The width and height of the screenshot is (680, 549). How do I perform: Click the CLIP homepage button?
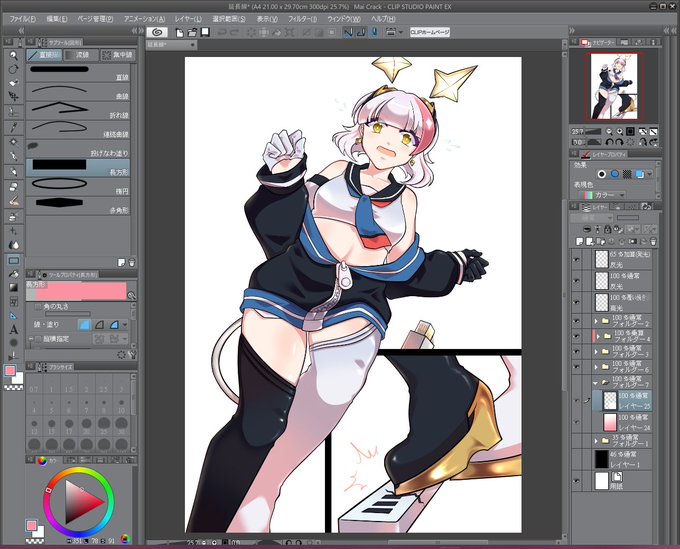pos(430,32)
